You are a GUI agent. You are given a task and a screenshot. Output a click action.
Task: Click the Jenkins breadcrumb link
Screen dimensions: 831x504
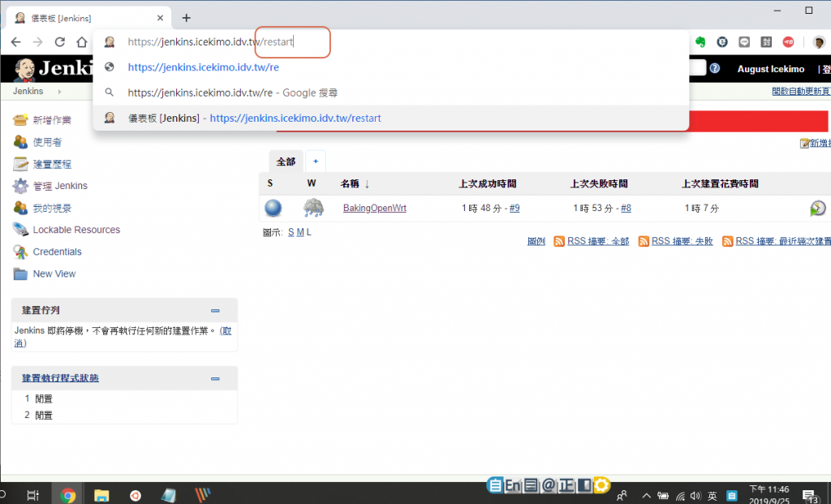[28, 91]
